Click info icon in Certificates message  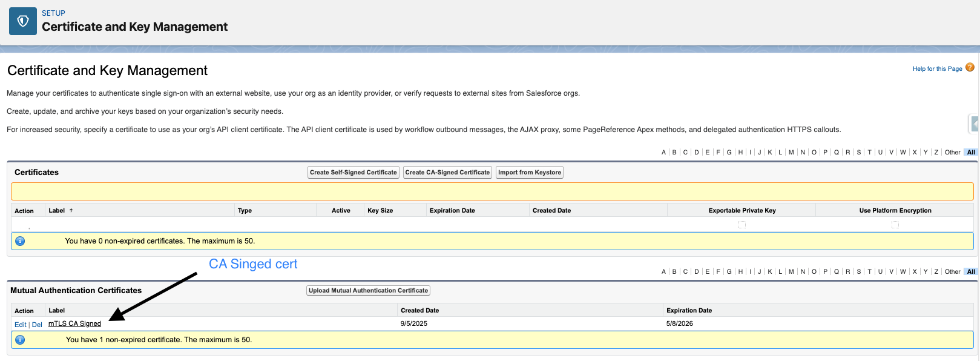pos(20,241)
